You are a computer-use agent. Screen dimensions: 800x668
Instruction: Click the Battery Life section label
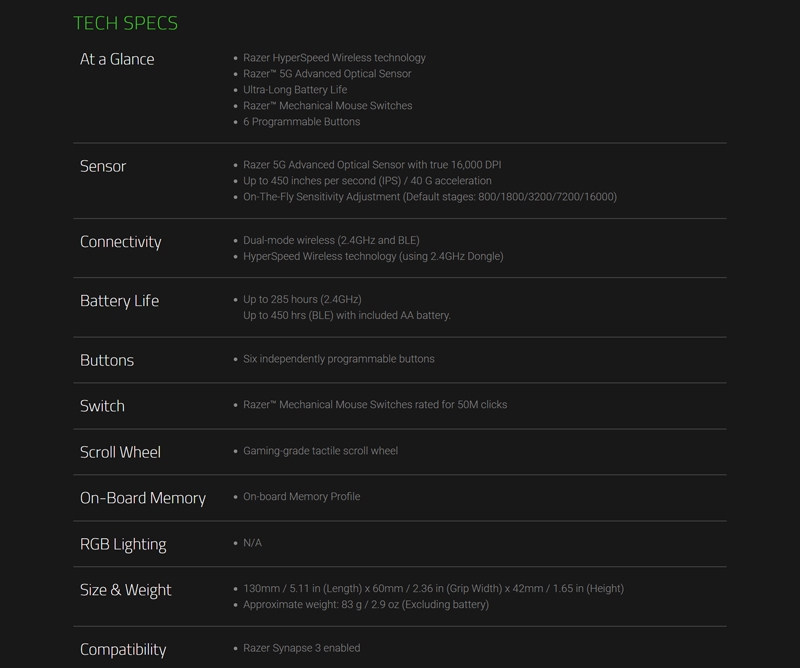(119, 301)
